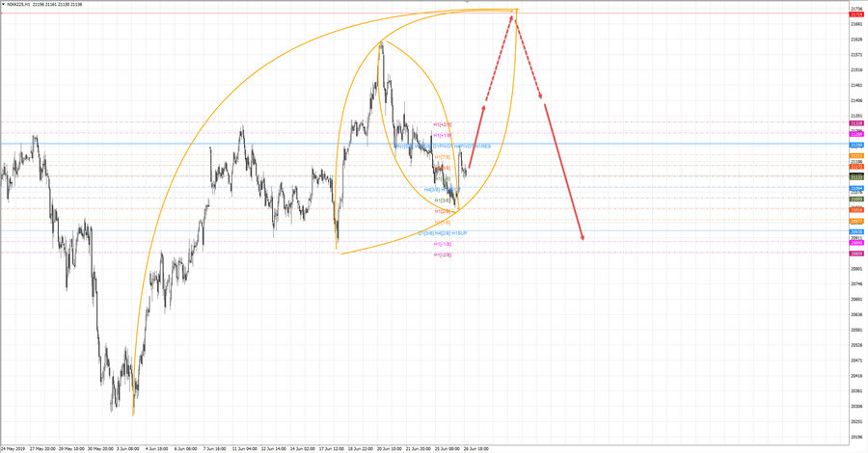Click the 20306 price axis value
This screenshot has height=453, width=868.
[x=856, y=406]
